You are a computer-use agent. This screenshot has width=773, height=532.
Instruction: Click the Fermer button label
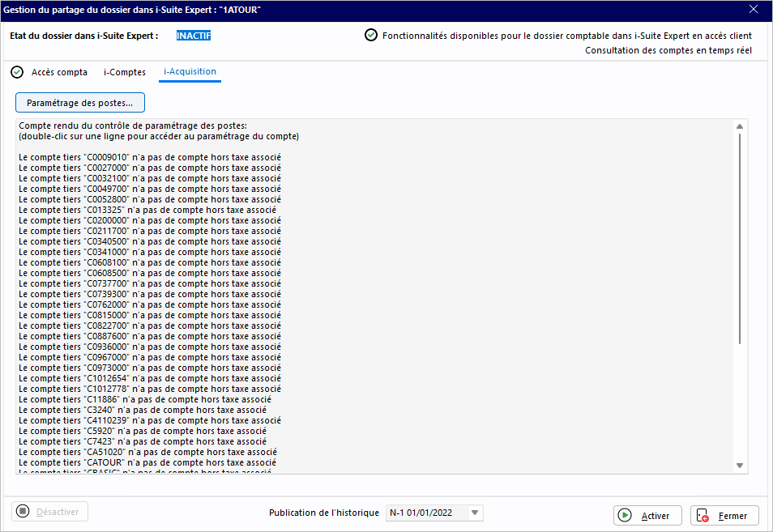pos(732,516)
